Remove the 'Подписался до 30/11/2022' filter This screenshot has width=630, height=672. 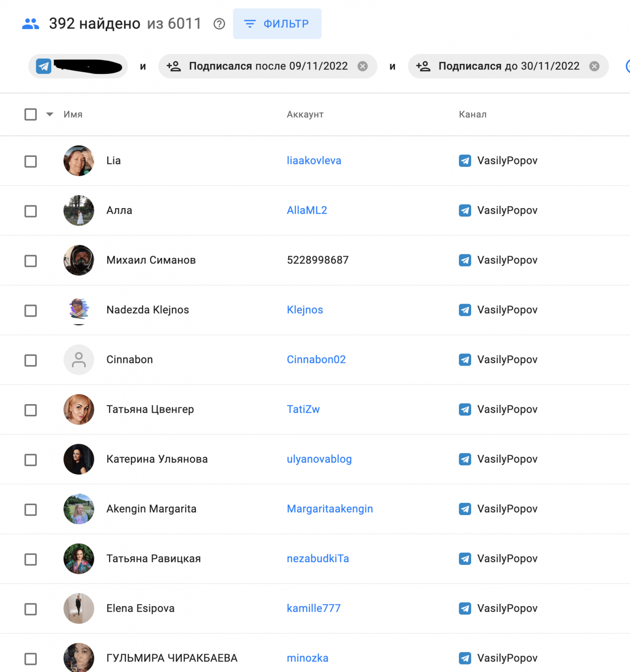click(x=594, y=66)
